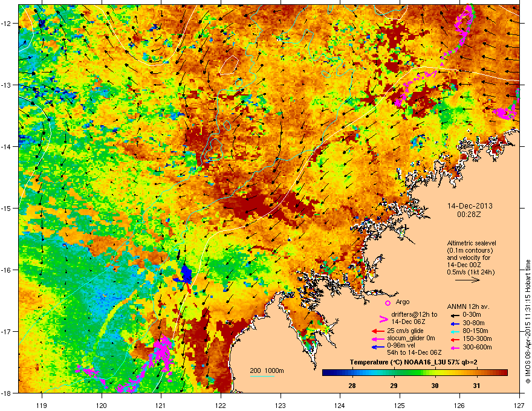Viewport: 532px width, 411px height.
Task: Click the -15 latitude axis label
Action: (x=6, y=208)
